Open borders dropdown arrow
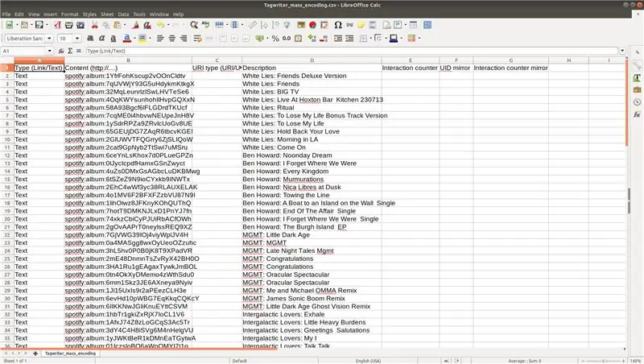This screenshot has width=644, height=364. point(371,38)
